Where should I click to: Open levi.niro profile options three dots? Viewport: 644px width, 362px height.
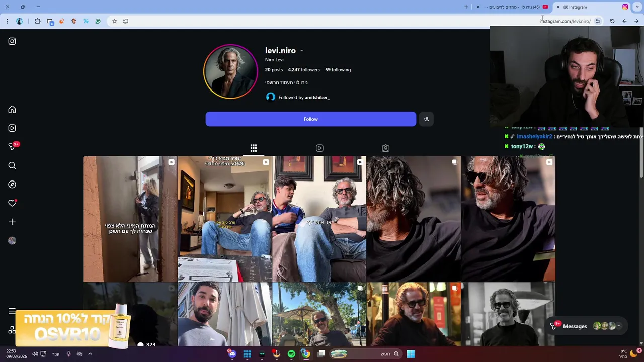click(x=301, y=50)
